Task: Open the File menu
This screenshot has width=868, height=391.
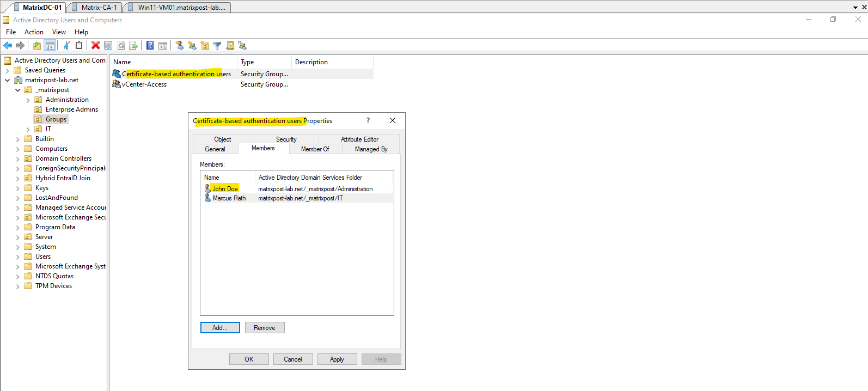Action: [11, 32]
